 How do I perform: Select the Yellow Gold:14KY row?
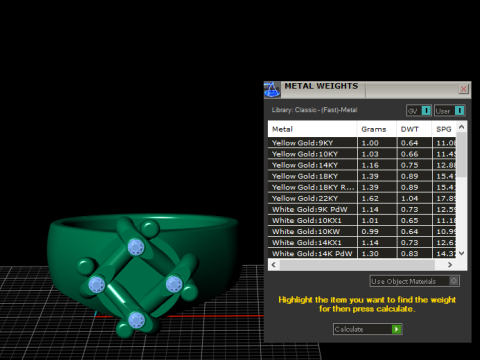pos(362,165)
